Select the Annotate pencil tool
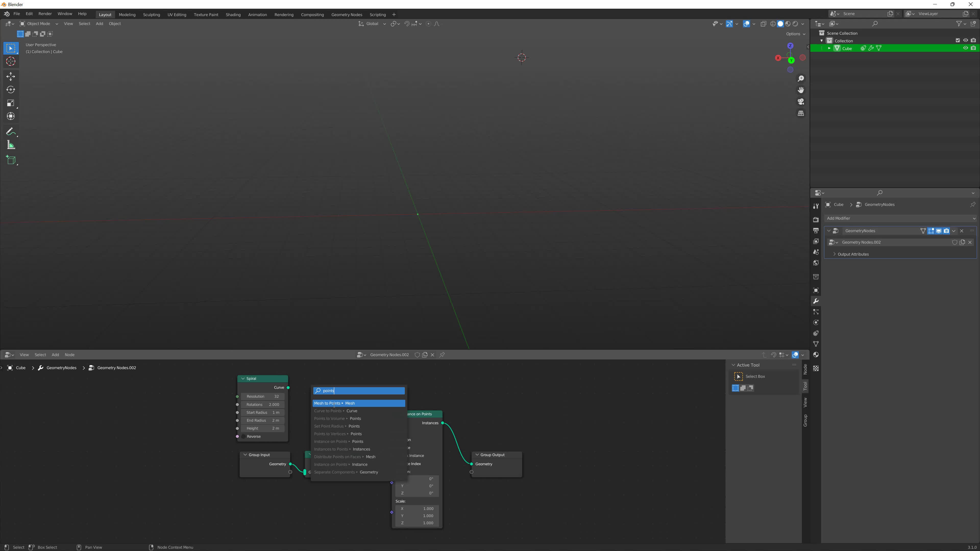Screen dimensions: 980x551 coord(11,132)
